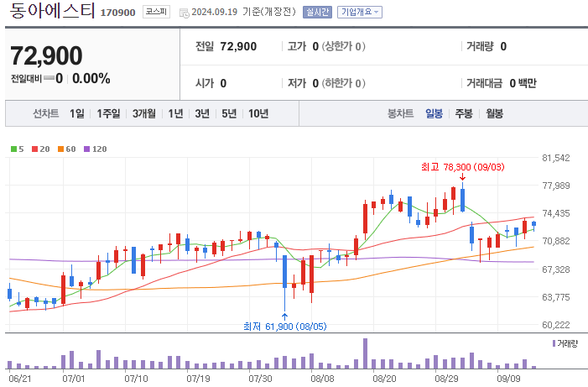Switch to 주봉 weekly candle chart
The image size is (588, 387).
tap(464, 113)
